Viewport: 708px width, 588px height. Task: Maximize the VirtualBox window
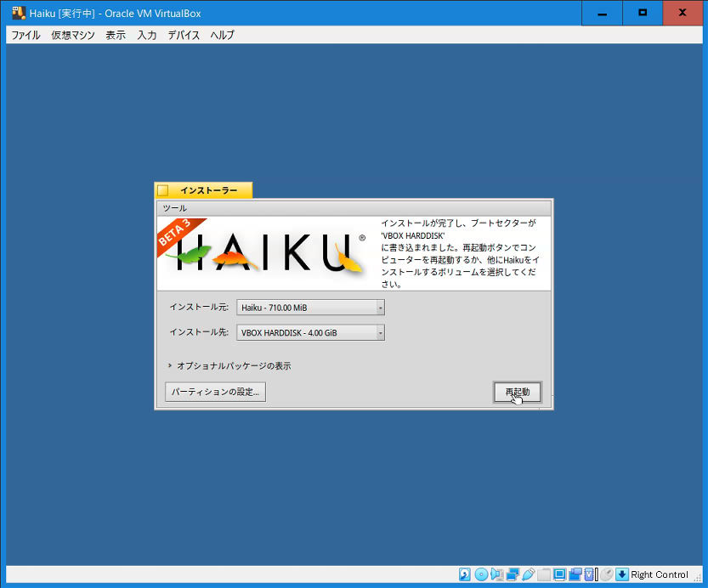(643, 13)
